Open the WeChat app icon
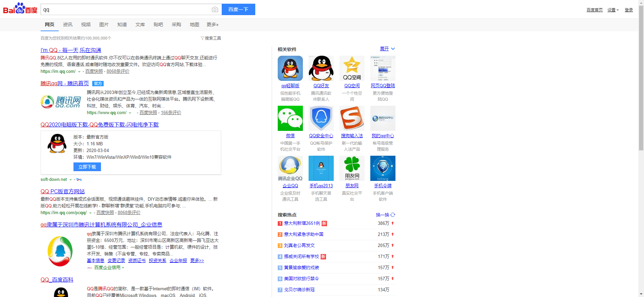Viewport: 644px width, 297px height. coord(290,118)
